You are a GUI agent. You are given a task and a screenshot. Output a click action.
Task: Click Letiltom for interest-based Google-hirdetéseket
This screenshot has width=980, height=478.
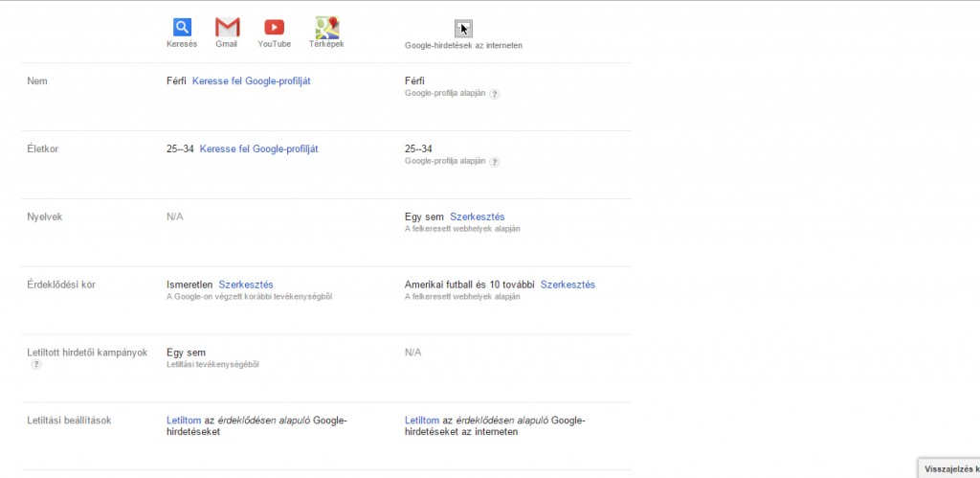(184, 421)
